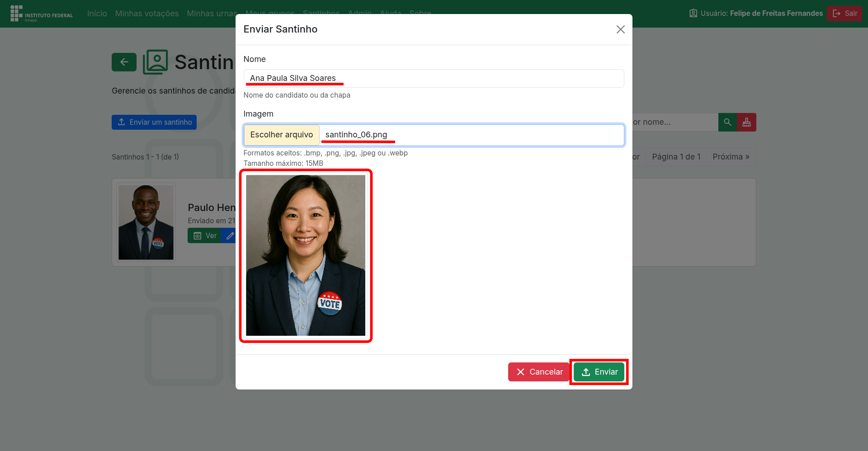Edit the Nome input field
This screenshot has height=451, width=868.
(433, 78)
